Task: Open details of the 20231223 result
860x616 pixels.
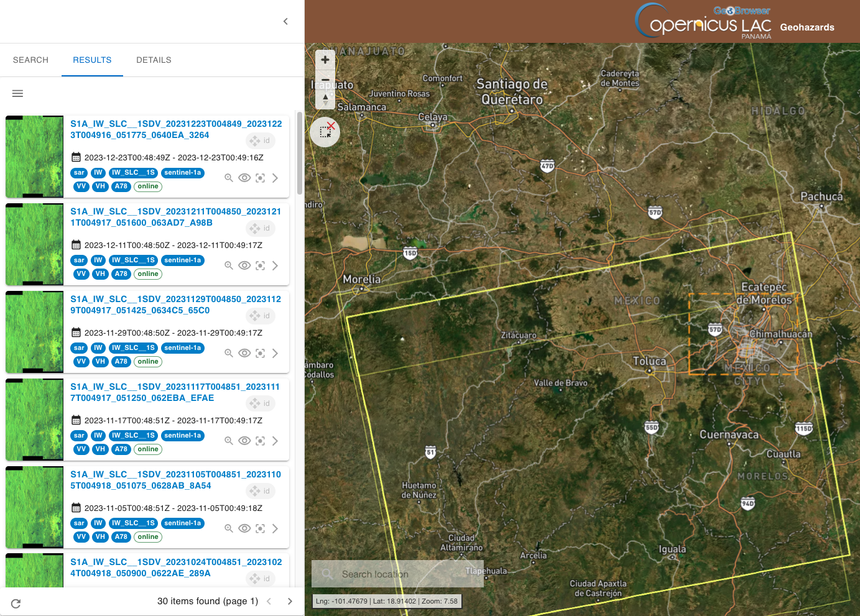Action: (275, 178)
